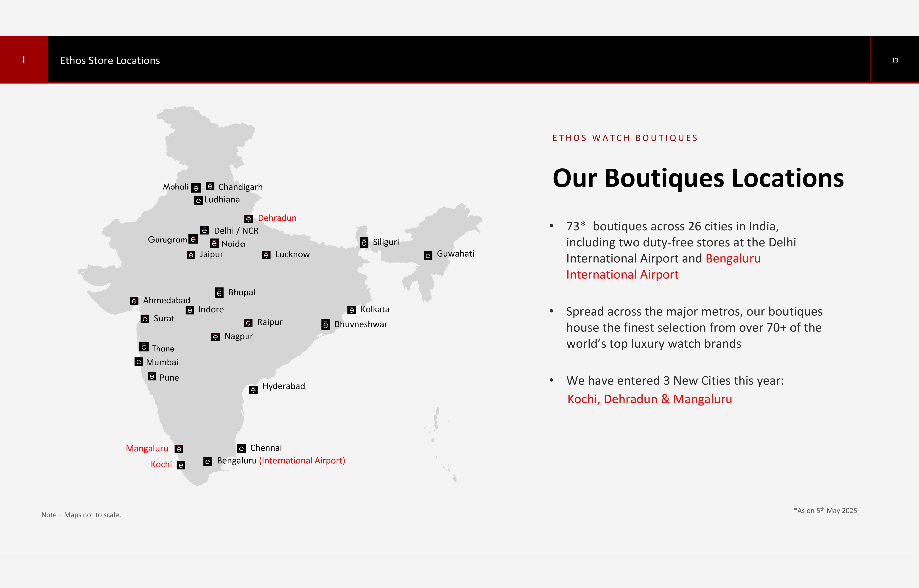Click the 'Our Boutiques Locations' heading
Screen dimensions: 919x588
click(x=698, y=178)
